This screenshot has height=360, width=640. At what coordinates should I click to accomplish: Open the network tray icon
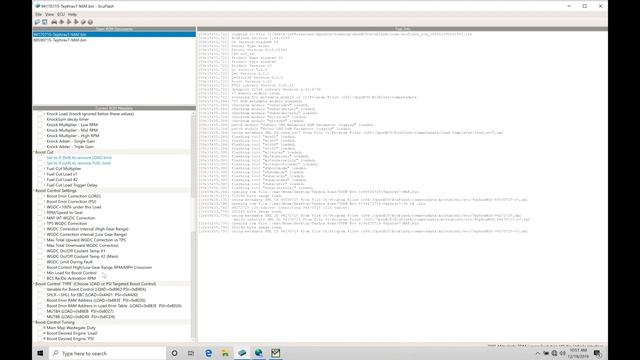(554, 353)
